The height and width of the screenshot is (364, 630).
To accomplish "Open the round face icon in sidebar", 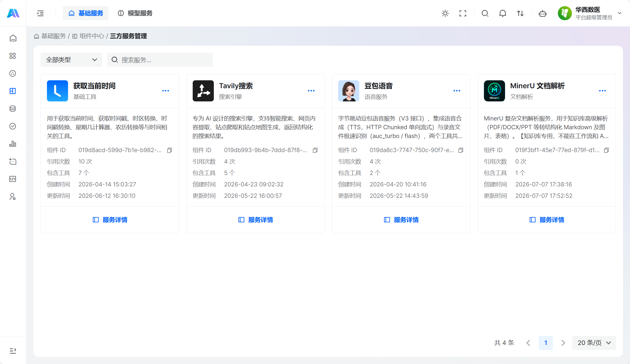I will click(13, 73).
